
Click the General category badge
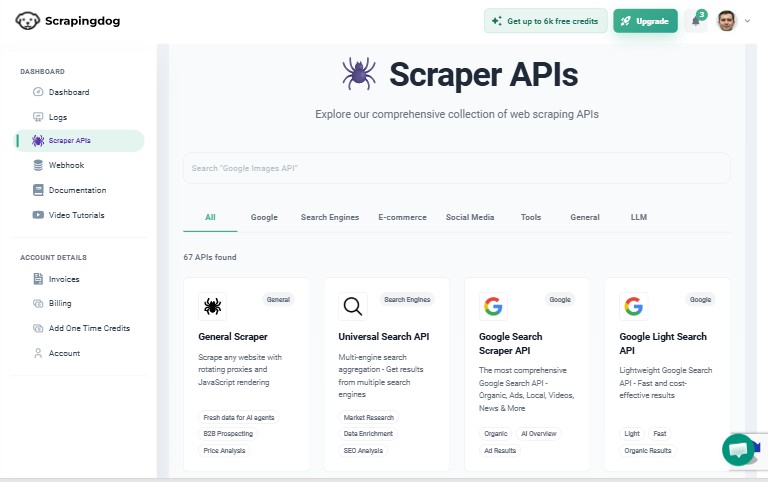[x=278, y=299]
